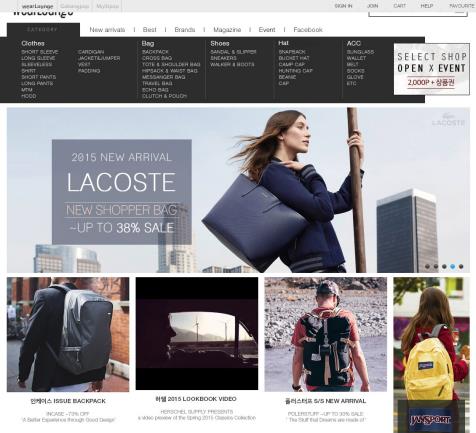Viewport: 476px width, 433px height.
Task: Switch to the wearLounge tab
Action: click(38, 6)
